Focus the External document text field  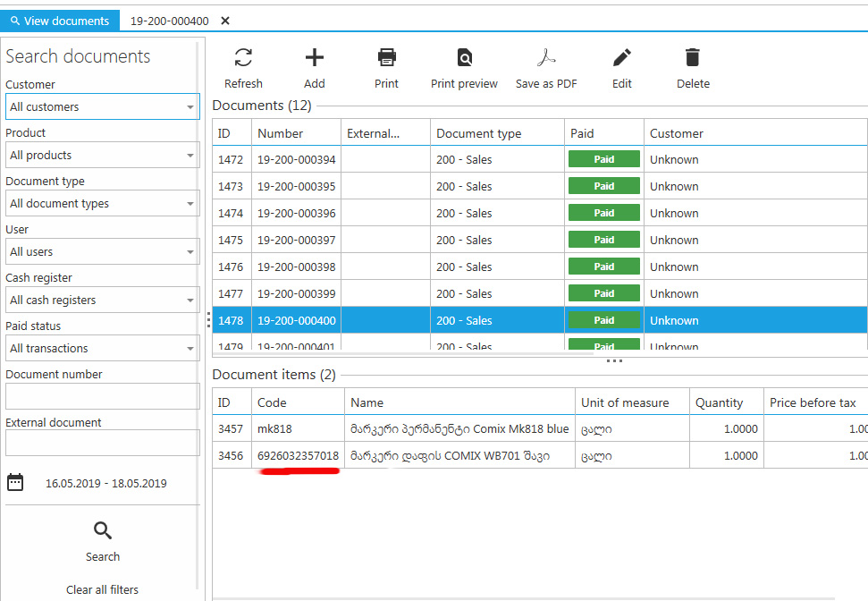tap(102, 443)
